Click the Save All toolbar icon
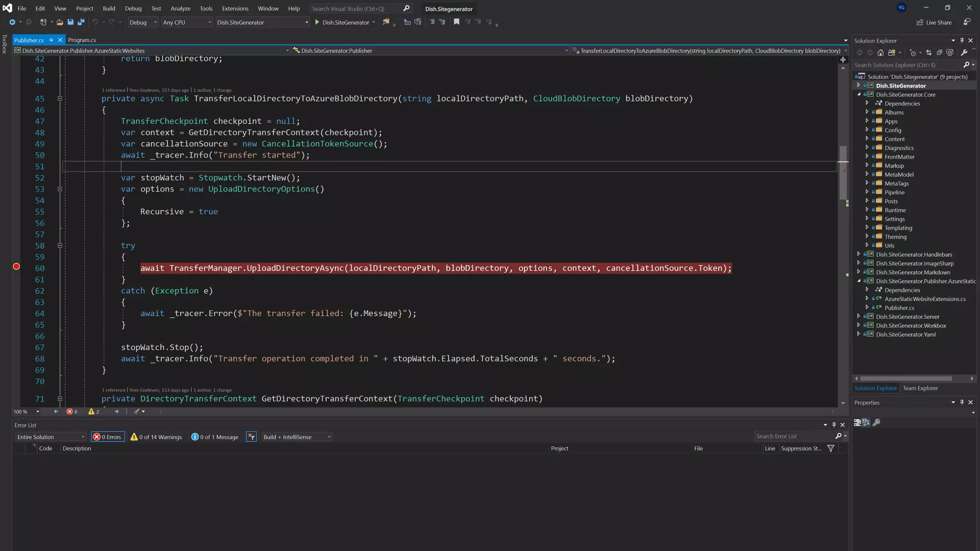980x551 pixels. click(x=81, y=22)
